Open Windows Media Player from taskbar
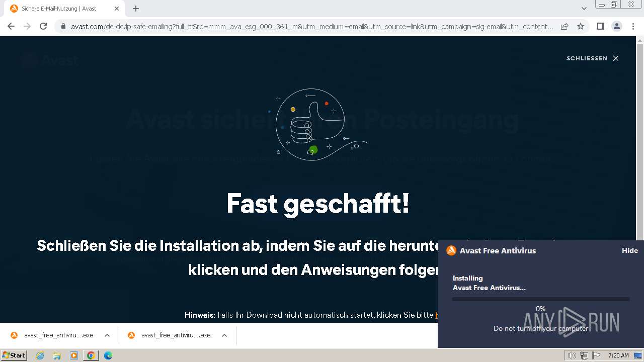 pyautogui.click(x=74, y=355)
